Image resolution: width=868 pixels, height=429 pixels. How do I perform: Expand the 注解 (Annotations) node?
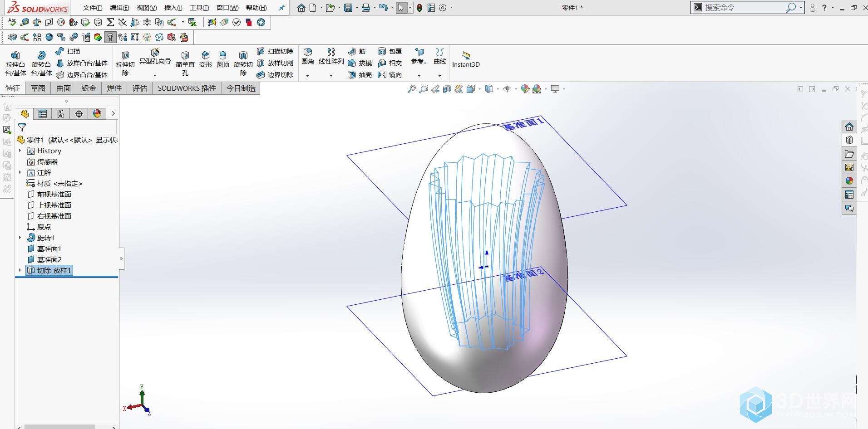(x=20, y=172)
